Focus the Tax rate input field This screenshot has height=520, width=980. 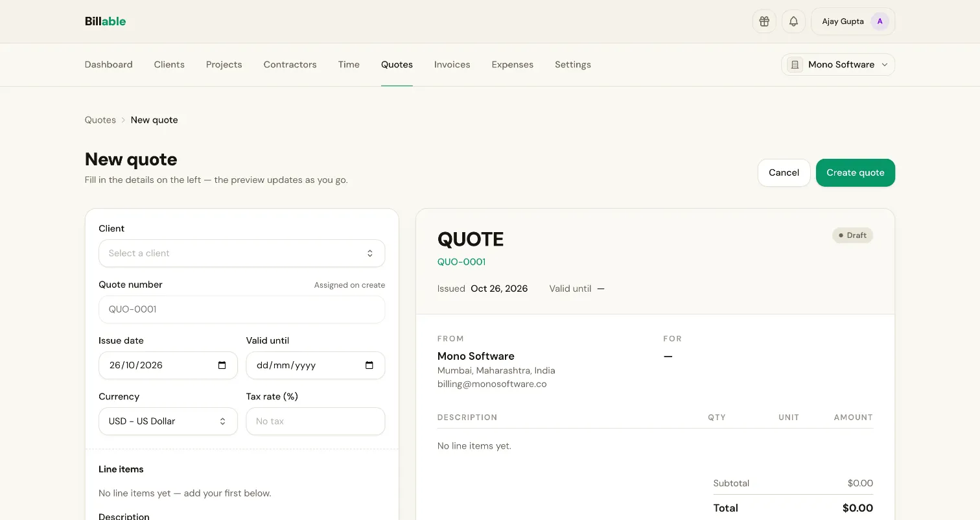coord(316,421)
